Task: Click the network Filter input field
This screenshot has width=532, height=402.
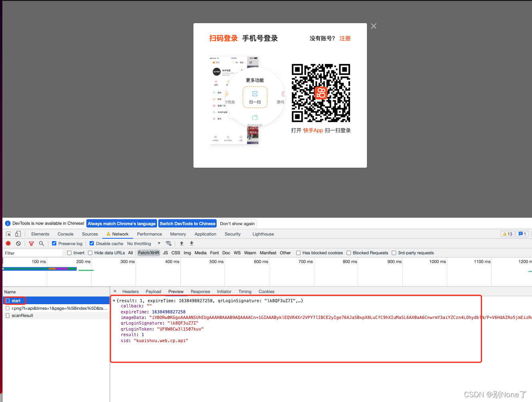Action: 33,253
